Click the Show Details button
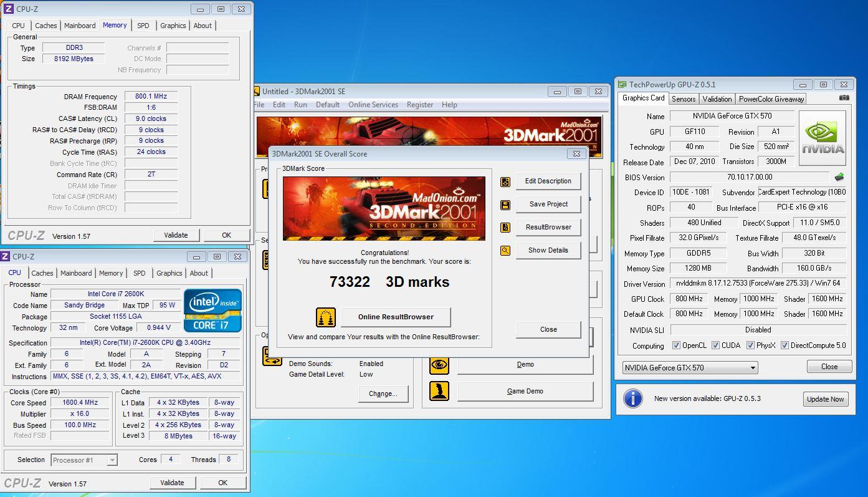This screenshot has height=497, width=868. pyautogui.click(x=548, y=251)
